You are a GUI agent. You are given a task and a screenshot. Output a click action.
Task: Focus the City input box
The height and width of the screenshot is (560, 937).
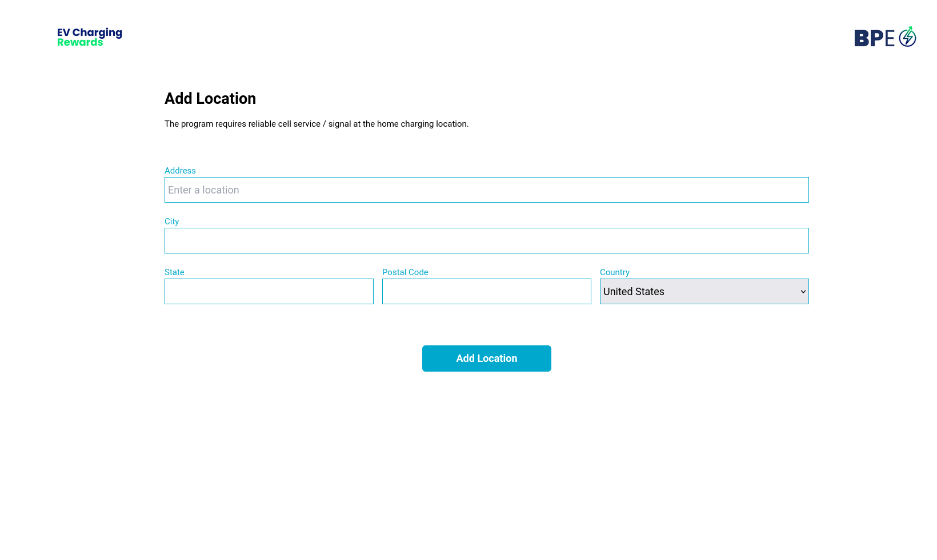486,240
